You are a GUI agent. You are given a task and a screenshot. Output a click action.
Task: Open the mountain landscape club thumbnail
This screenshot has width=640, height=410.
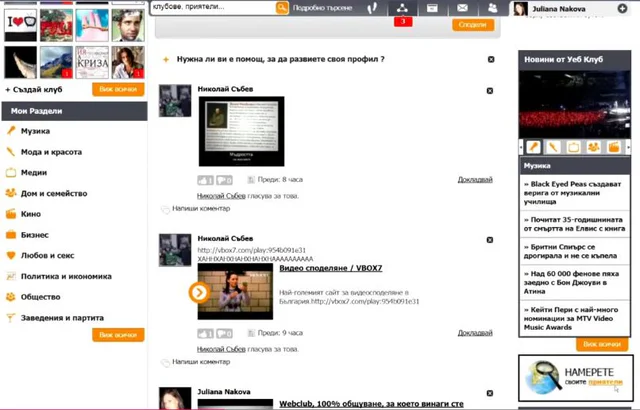pyautogui.click(x=56, y=62)
